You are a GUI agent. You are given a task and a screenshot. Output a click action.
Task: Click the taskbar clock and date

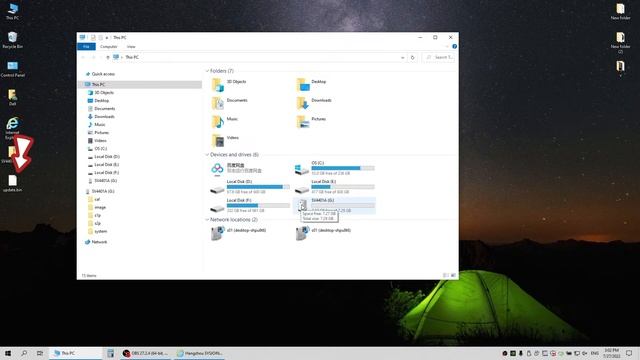[611, 353]
